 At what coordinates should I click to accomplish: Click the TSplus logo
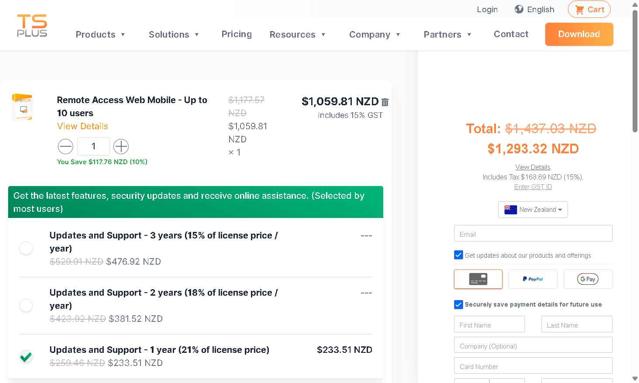(32, 26)
